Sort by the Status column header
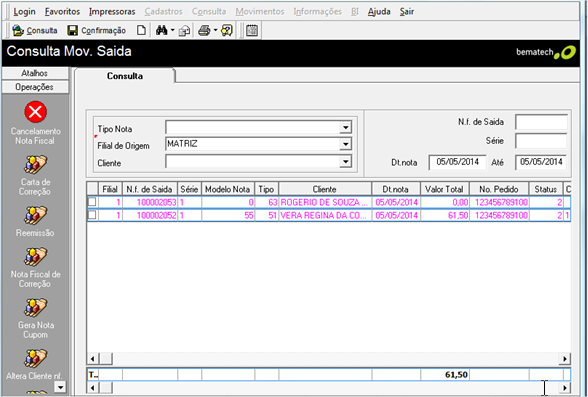This screenshot has width=588, height=397. (546, 189)
